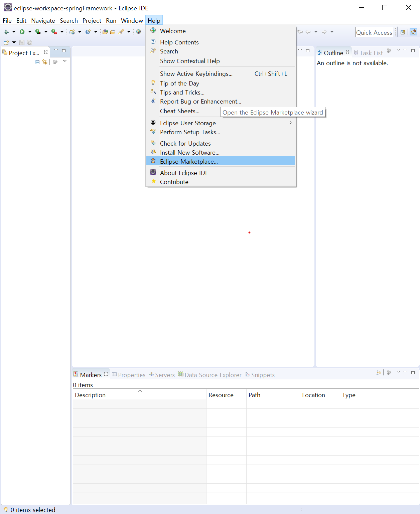This screenshot has width=420, height=514.
Task: Open the Run dropdown arrow beside green play
Action: tap(30, 32)
